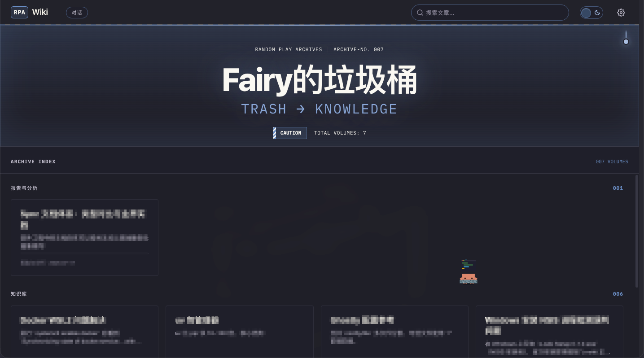The width and height of the screenshot is (644, 358).
Task: Click TOTAL VOLUMES: 7 text
Action: (340, 133)
